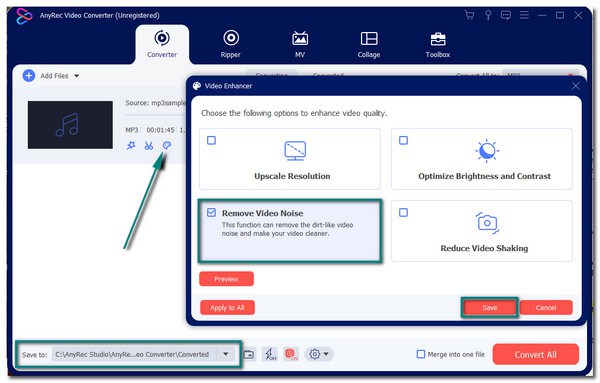The width and height of the screenshot is (600, 383).
Task: Click the key register icon
Action: (488, 15)
